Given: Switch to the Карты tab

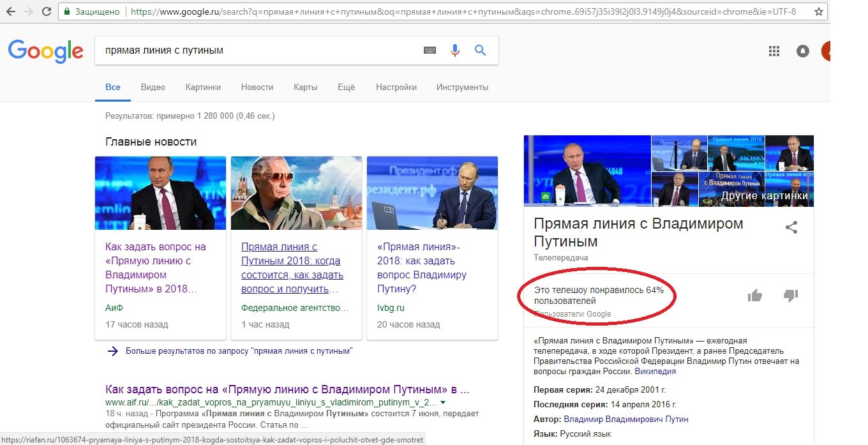Looking at the screenshot, I should tap(306, 87).
